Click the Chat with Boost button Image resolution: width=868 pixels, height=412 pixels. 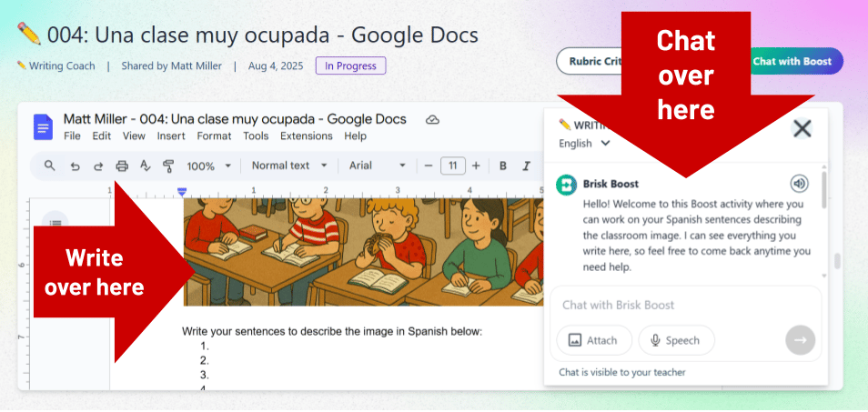pos(797,61)
